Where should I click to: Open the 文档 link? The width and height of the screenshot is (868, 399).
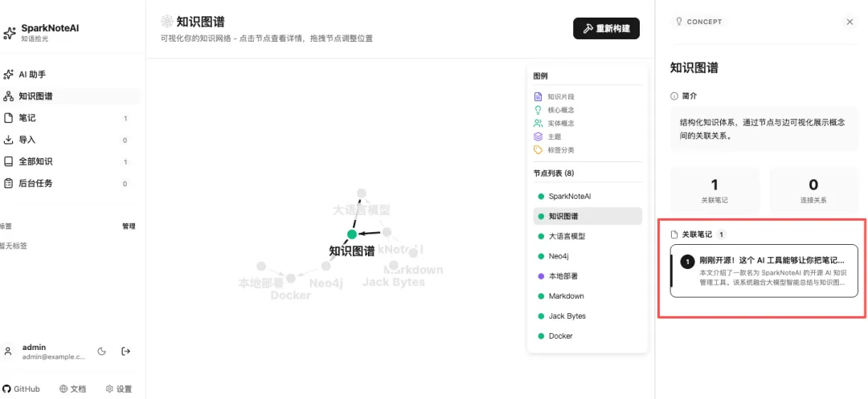(x=72, y=389)
